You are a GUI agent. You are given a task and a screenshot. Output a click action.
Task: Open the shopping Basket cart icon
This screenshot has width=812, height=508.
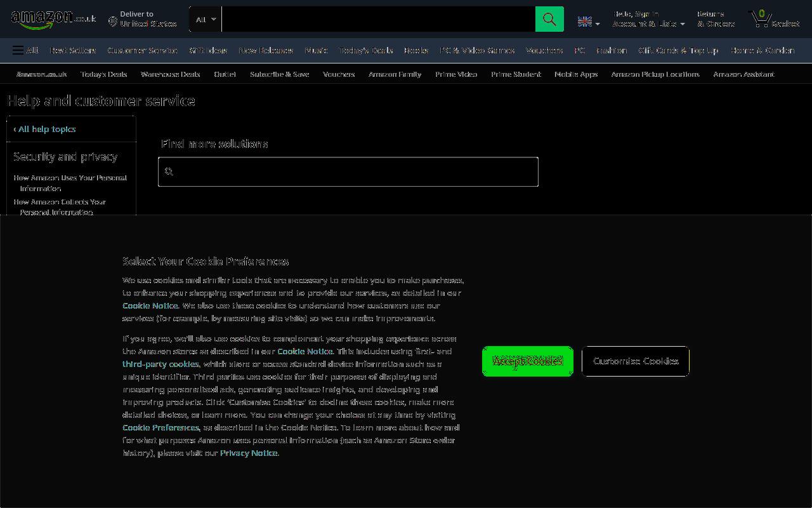[x=775, y=19]
